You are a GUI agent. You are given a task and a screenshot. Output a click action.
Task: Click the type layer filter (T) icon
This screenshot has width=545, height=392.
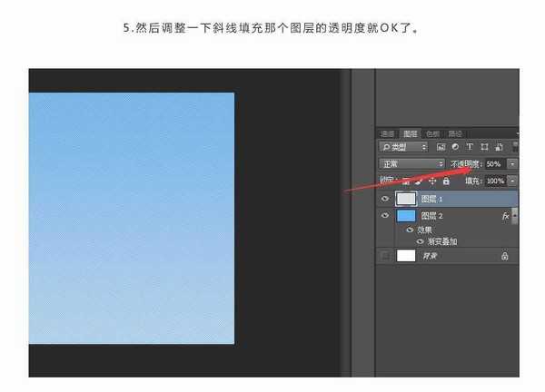(470, 147)
